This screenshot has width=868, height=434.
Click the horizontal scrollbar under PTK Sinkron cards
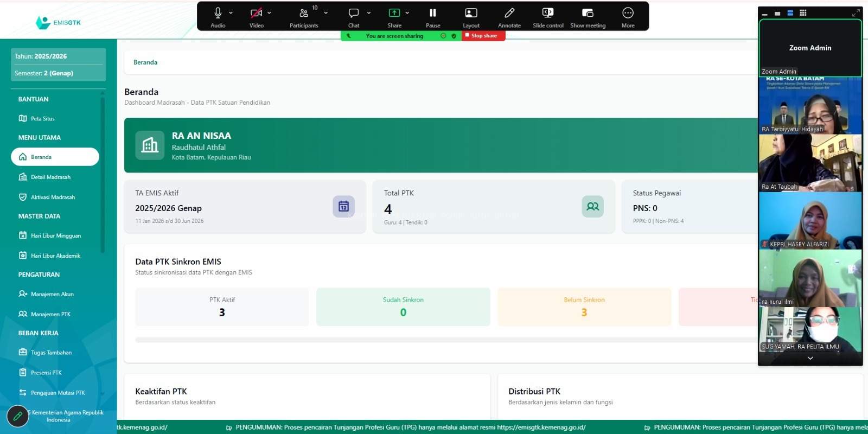coord(445,340)
